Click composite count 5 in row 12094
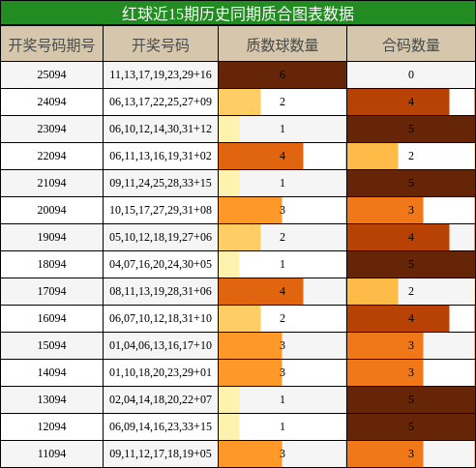This screenshot has width=476, height=468. click(411, 426)
